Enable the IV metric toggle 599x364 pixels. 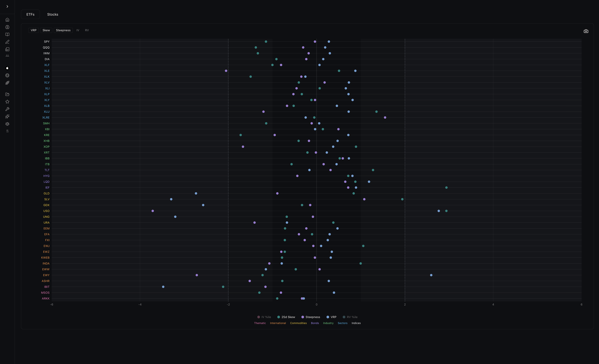tap(78, 30)
